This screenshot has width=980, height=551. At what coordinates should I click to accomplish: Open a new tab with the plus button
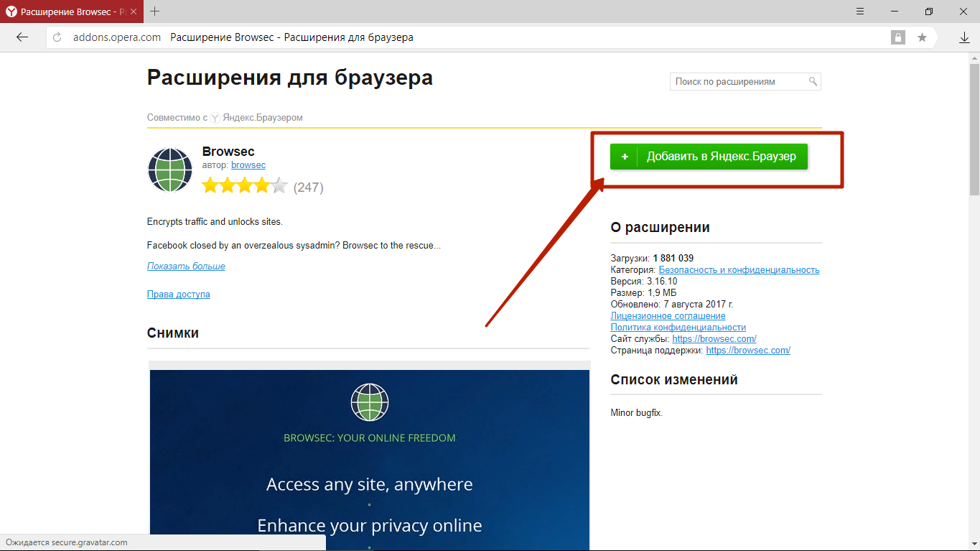(x=154, y=11)
